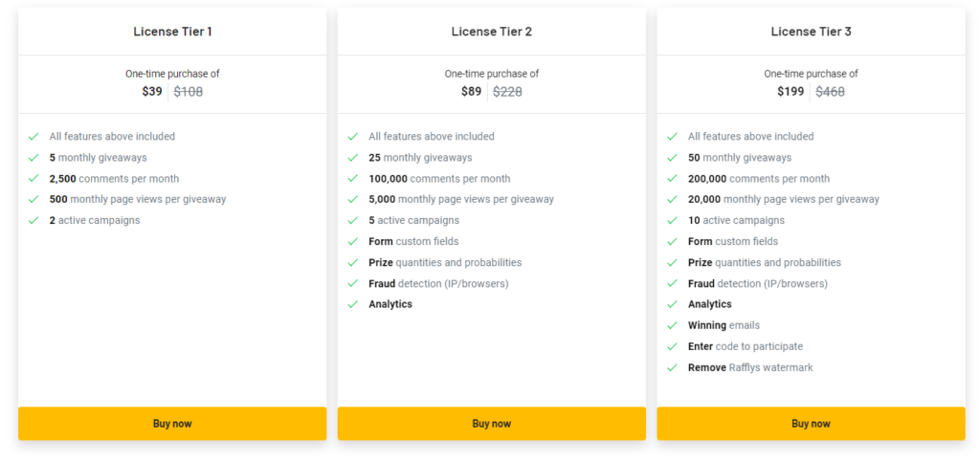Click the Tier 1 Buy now button

point(172,424)
